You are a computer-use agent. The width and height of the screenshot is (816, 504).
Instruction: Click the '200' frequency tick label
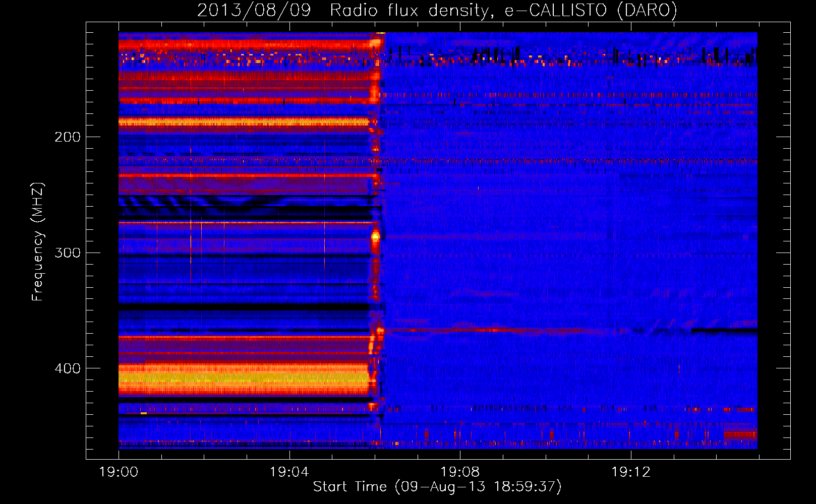coord(68,137)
